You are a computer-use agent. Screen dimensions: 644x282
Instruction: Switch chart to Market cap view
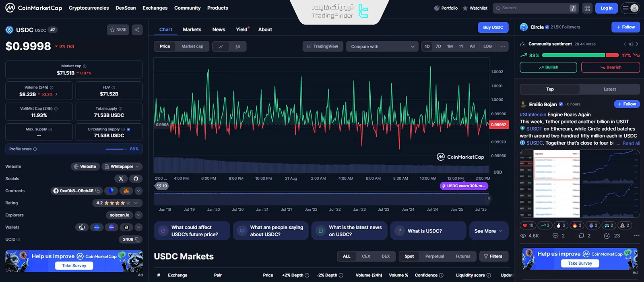click(192, 46)
